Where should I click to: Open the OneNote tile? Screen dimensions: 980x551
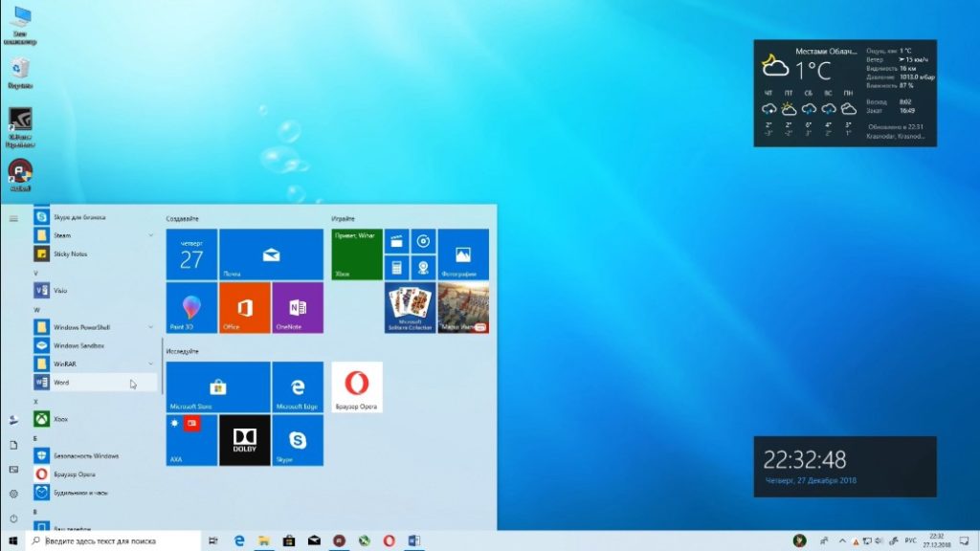[x=298, y=307]
